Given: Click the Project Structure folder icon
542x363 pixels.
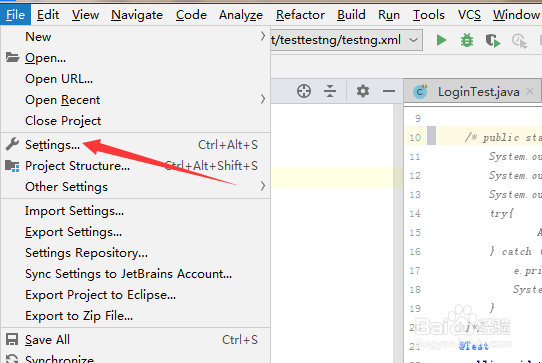Looking at the screenshot, I should (12, 166).
